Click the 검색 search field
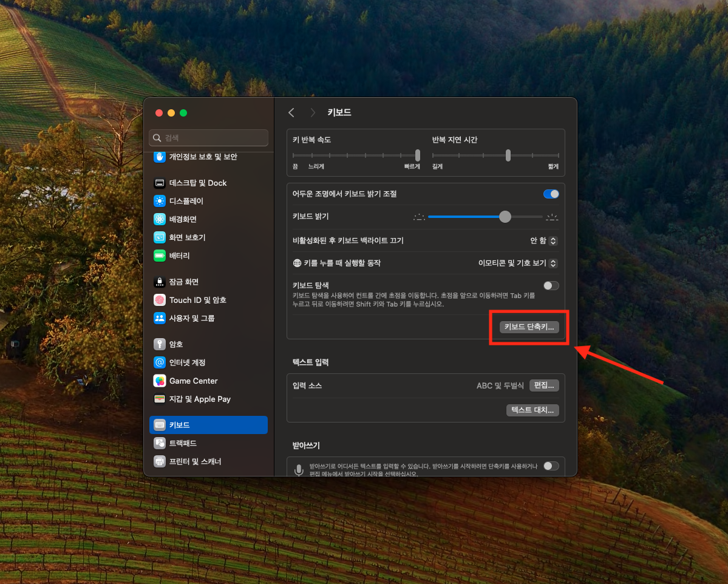The width and height of the screenshot is (728, 584). (208, 138)
